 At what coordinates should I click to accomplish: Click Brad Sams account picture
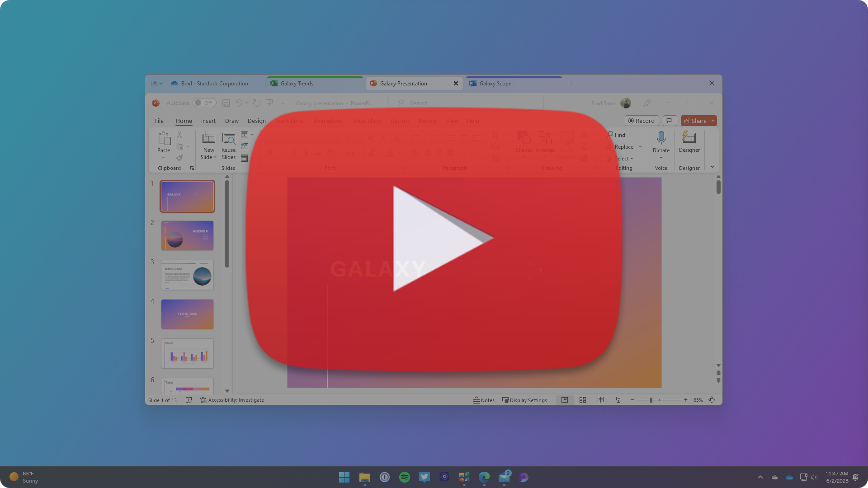coord(626,103)
